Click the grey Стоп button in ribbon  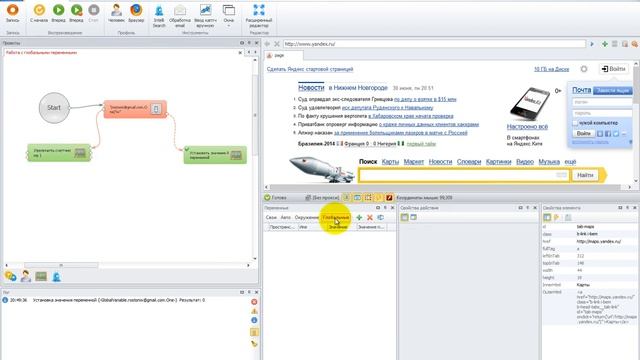pyautogui.click(x=93, y=13)
